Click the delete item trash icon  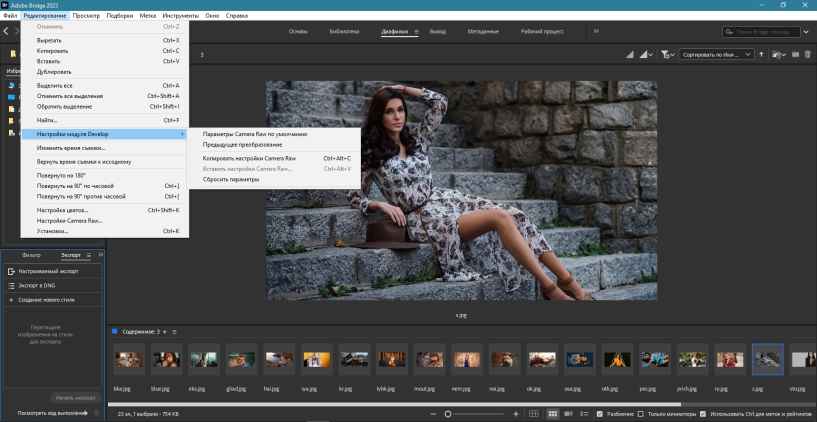point(807,54)
